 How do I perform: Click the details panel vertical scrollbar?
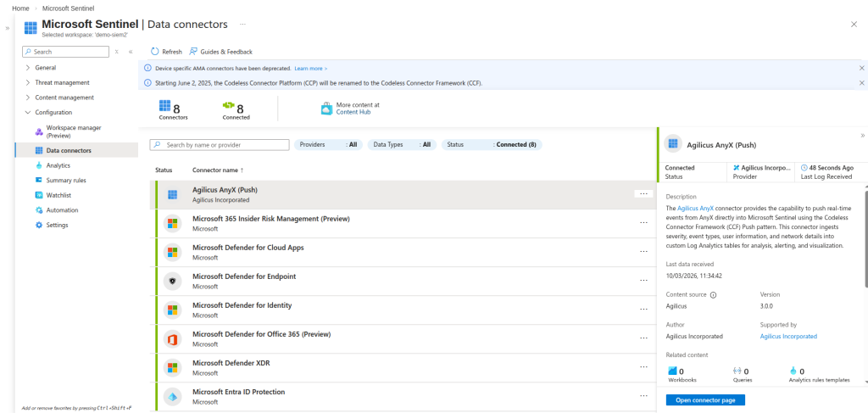(865, 238)
